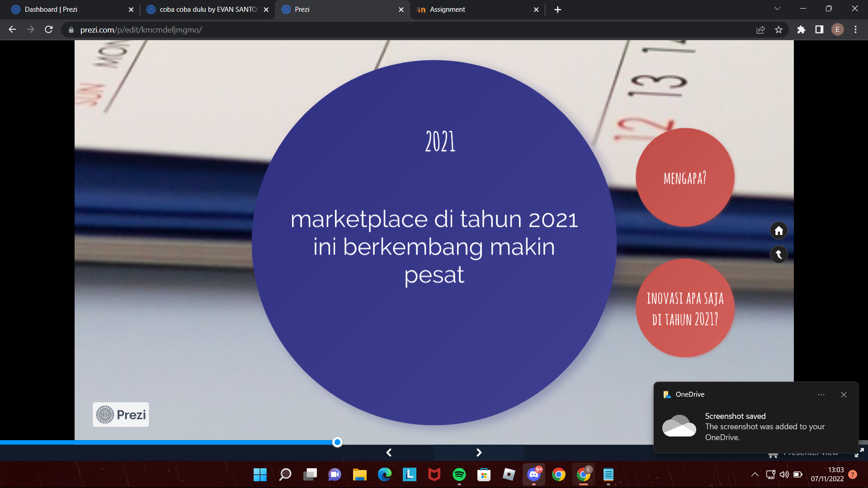Share this page via share icon
Image resolution: width=868 pixels, height=488 pixels.
760,30
